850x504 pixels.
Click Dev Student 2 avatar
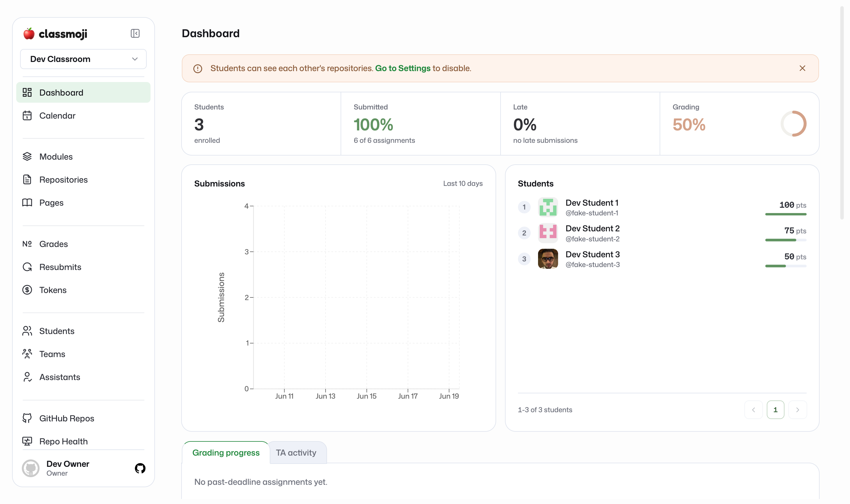coord(548,233)
